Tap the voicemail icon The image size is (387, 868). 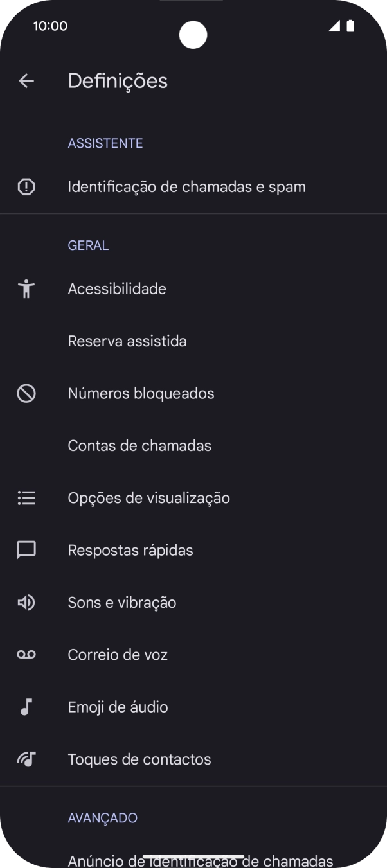coord(26,654)
